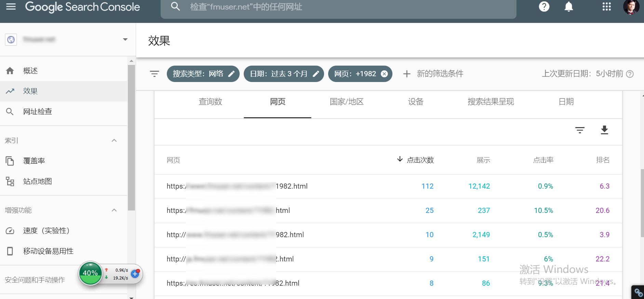Edit the 日期: 过去 3 个月 filter chip
This screenshot has height=299, width=644.
284,74
